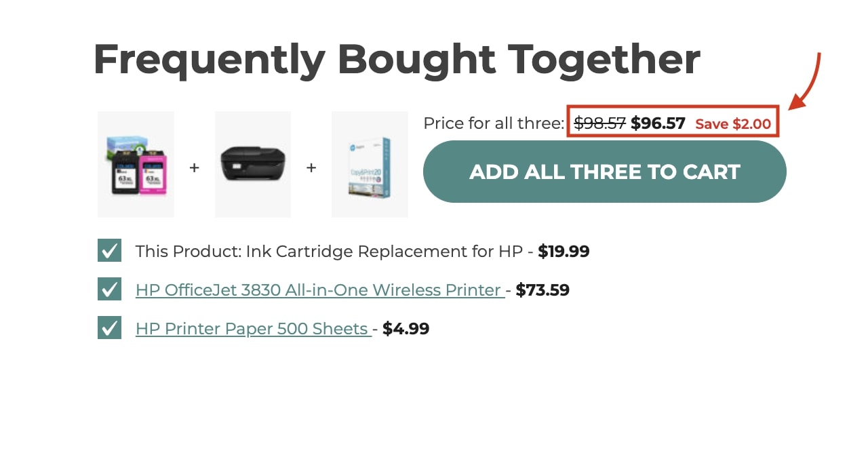Follow the HP Printer Paper 500 Sheets link
The height and width of the screenshot is (453, 868).
click(x=253, y=329)
